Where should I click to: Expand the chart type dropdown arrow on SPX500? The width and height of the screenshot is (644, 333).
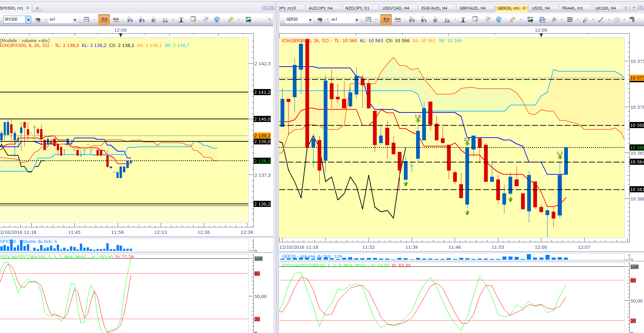[x=94, y=20]
